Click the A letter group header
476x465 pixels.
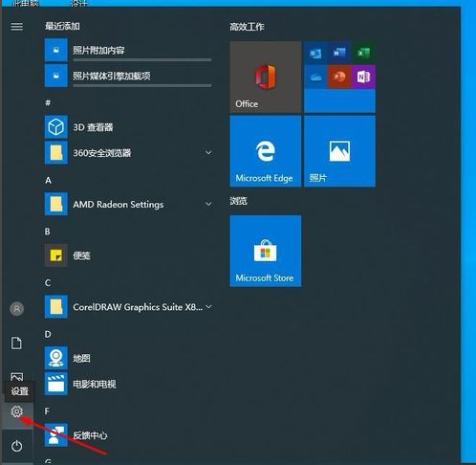click(x=48, y=180)
